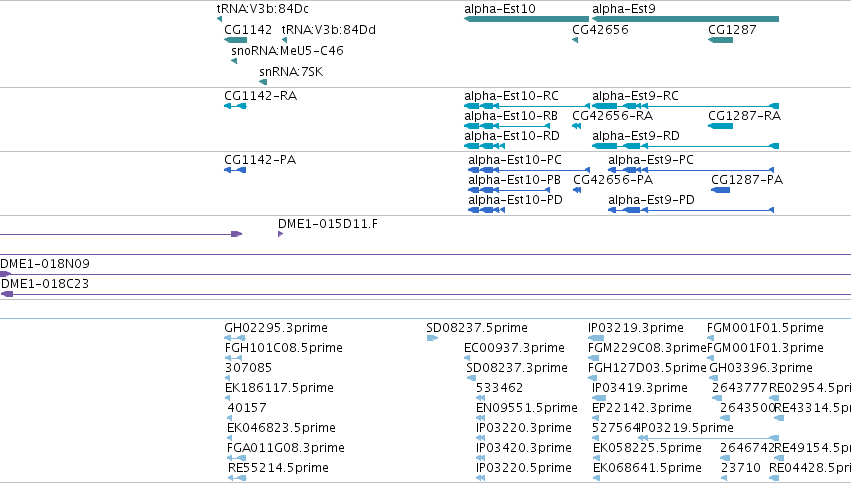
Task: Open the alpha-Est9-PD CDS label
Action: (x=651, y=200)
